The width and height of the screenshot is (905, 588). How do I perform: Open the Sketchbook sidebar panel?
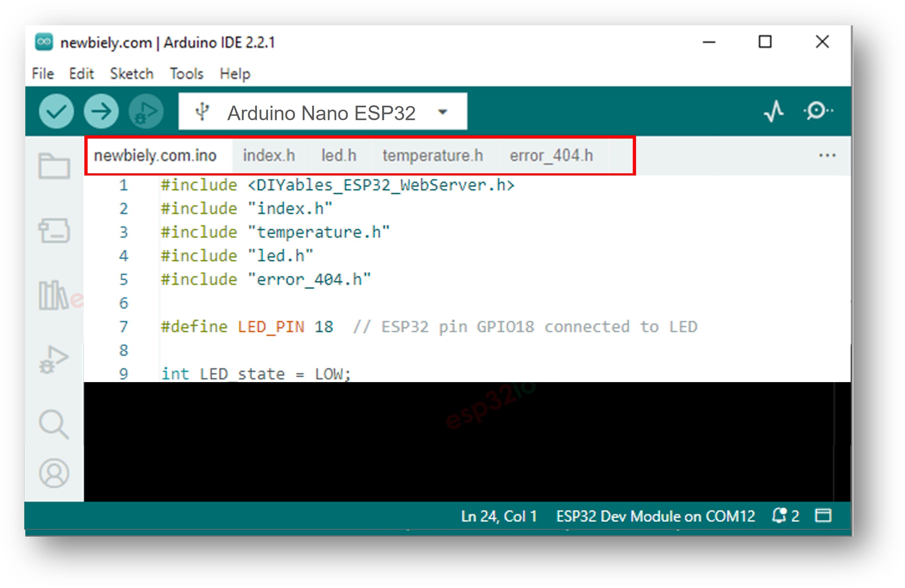(x=54, y=165)
